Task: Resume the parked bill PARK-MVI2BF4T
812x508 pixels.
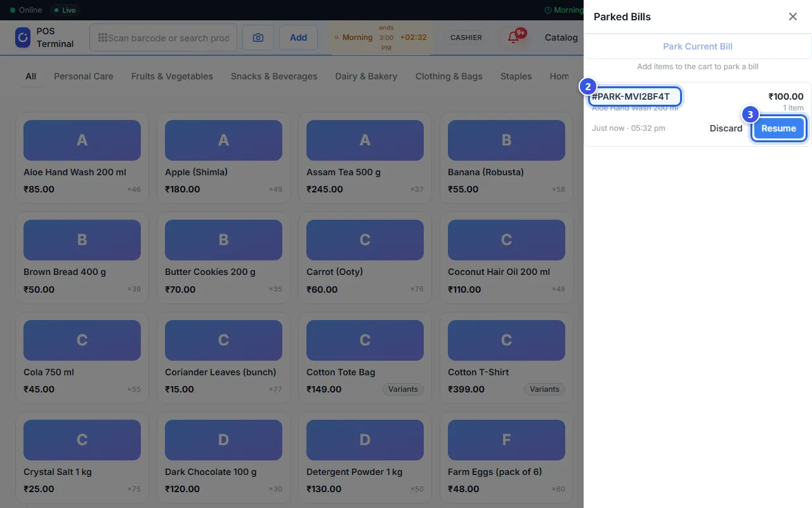Action: click(x=778, y=128)
